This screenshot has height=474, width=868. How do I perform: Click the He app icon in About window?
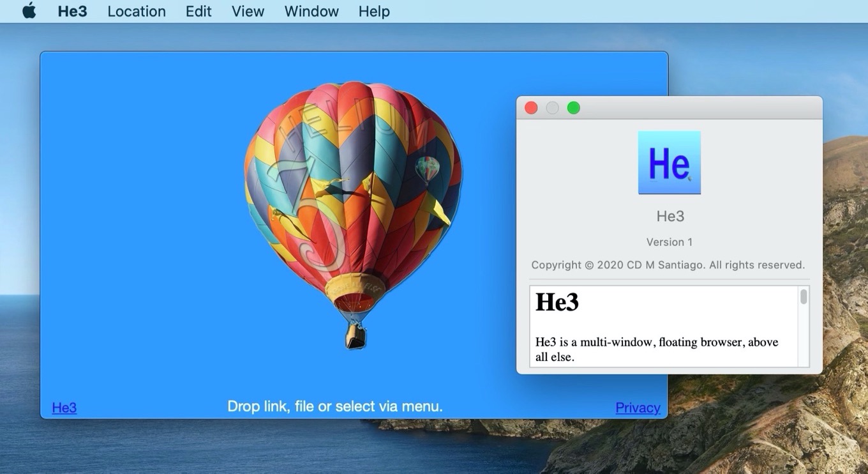[670, 162]
